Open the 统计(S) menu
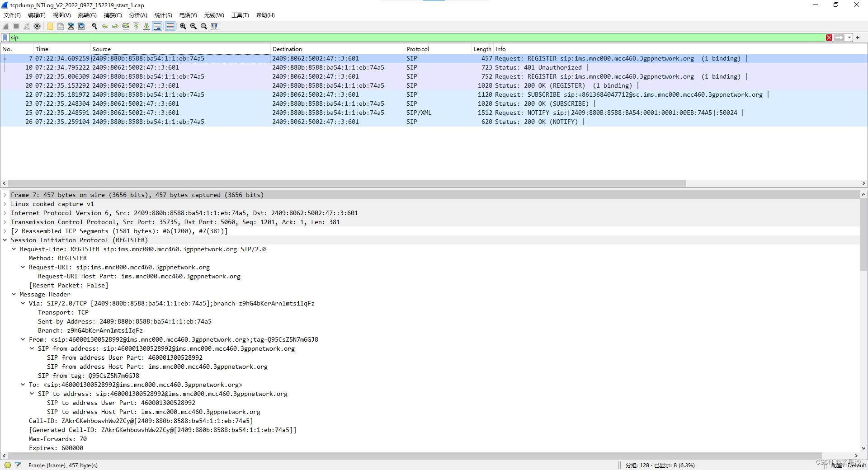Screen dimensions: 868x470 (x=163, y=15)
